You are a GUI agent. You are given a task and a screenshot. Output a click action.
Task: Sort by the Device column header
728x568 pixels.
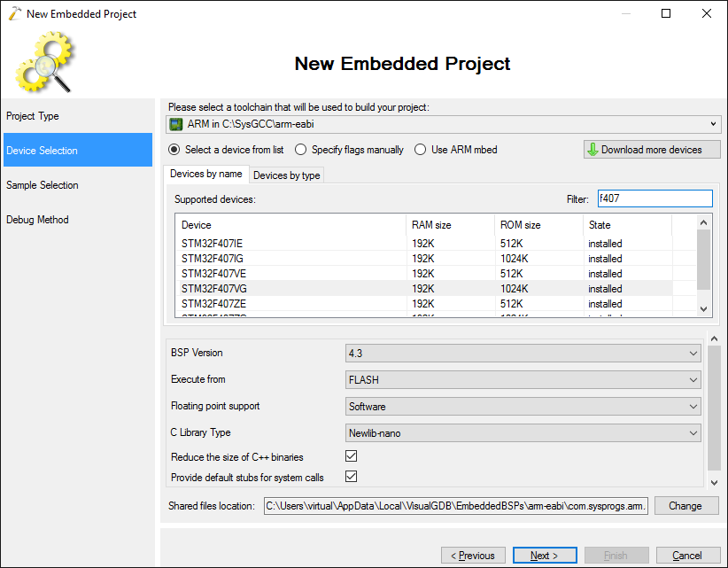291,225
